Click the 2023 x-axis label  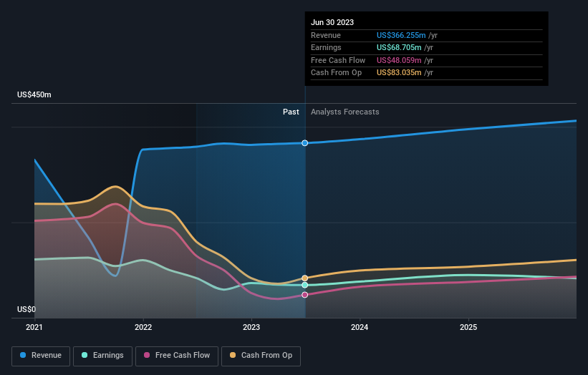tap(251, 328)
